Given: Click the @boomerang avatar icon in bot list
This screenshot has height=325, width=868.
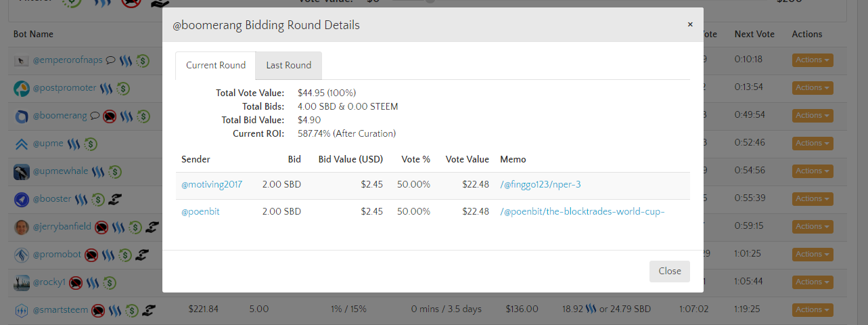Looking at the screenshot, I should [22, 116].
